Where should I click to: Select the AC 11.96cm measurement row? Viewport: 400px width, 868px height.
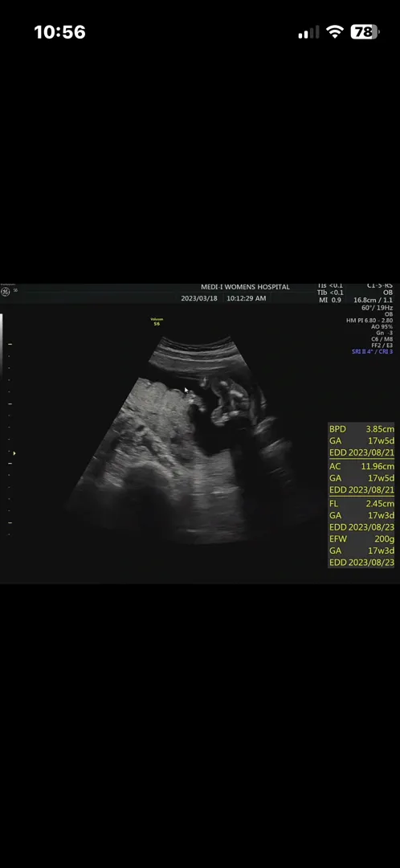click(x=361, y=466)
